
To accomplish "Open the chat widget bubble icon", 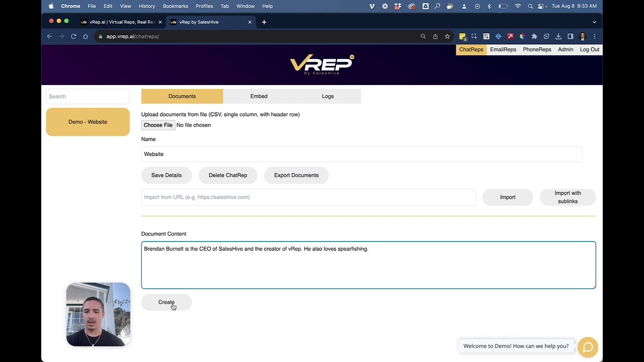I will click(588, 347).
